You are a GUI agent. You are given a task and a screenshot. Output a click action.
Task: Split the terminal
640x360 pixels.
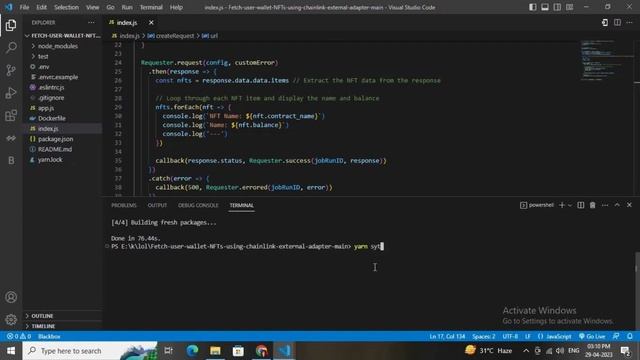coord(580,205)
